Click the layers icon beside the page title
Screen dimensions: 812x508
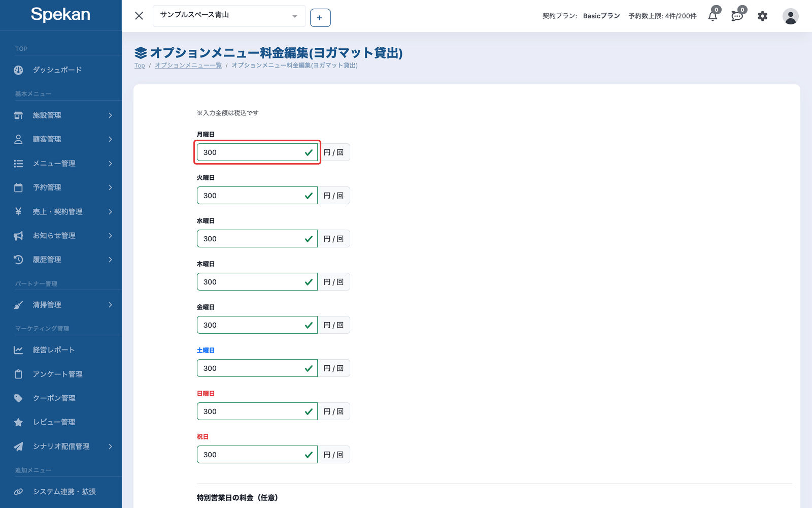click(x=141, y=53)
